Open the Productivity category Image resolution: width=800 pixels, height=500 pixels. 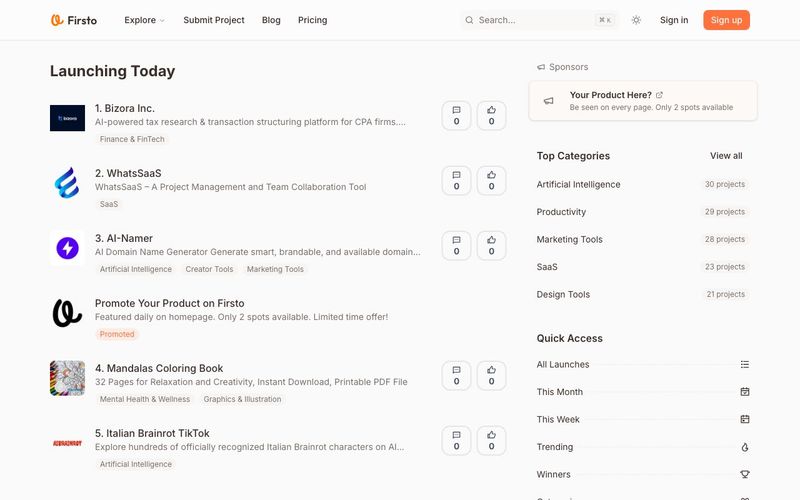pos(643,212)
